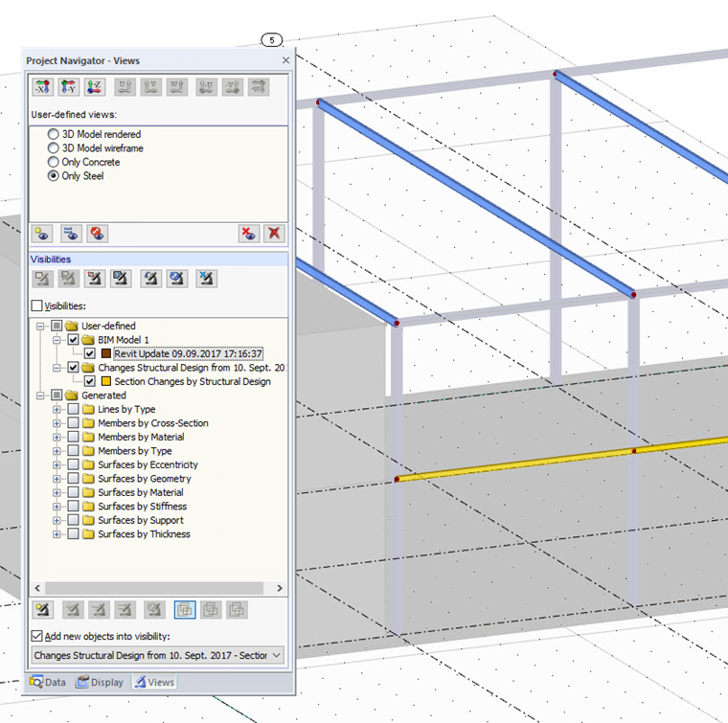Screen dimensions: 728x723
Task: Select 'Surfaces by Material' tree label
Action: pos(141,492)
